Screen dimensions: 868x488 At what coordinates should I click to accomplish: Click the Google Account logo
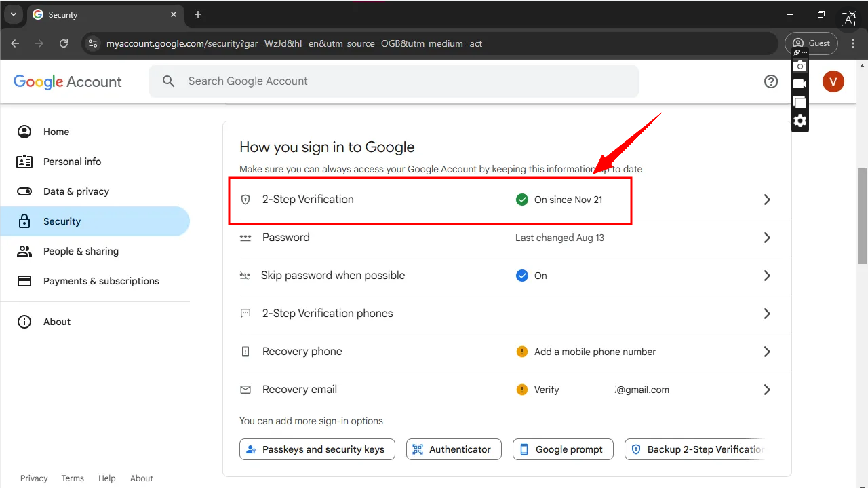68,81
